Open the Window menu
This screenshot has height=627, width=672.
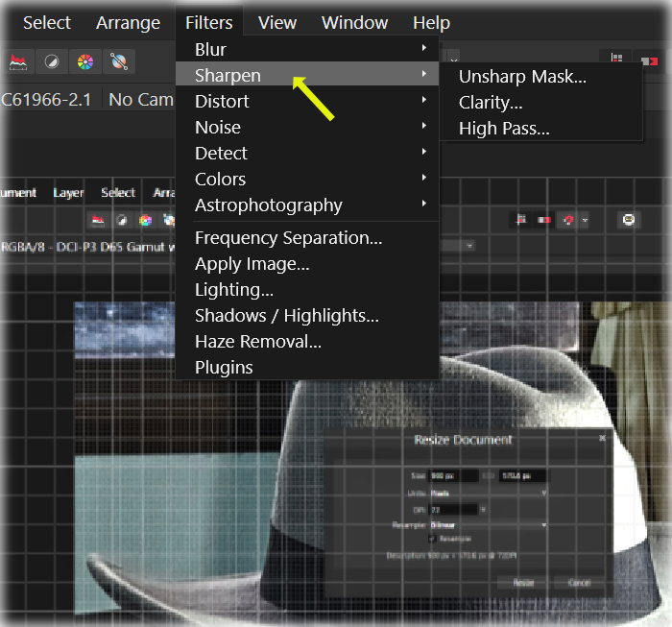tap(355, 23)
